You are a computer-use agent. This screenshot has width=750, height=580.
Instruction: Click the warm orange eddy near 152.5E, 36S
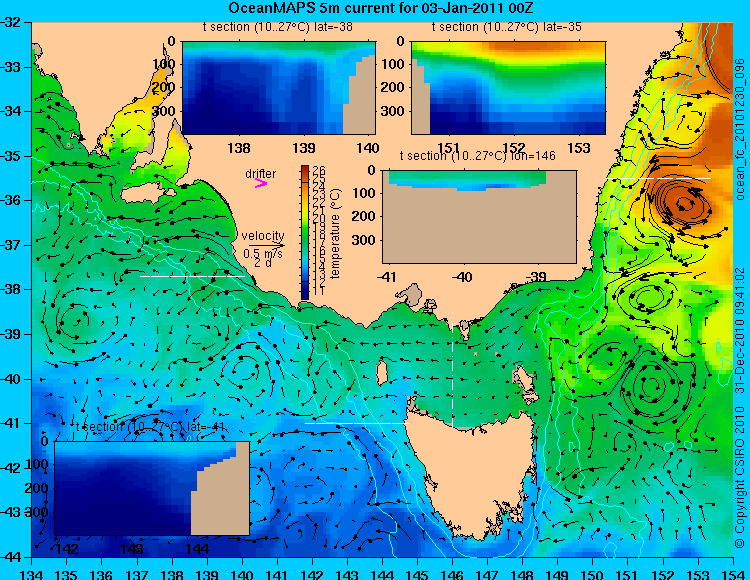click(x=683, y=203)
